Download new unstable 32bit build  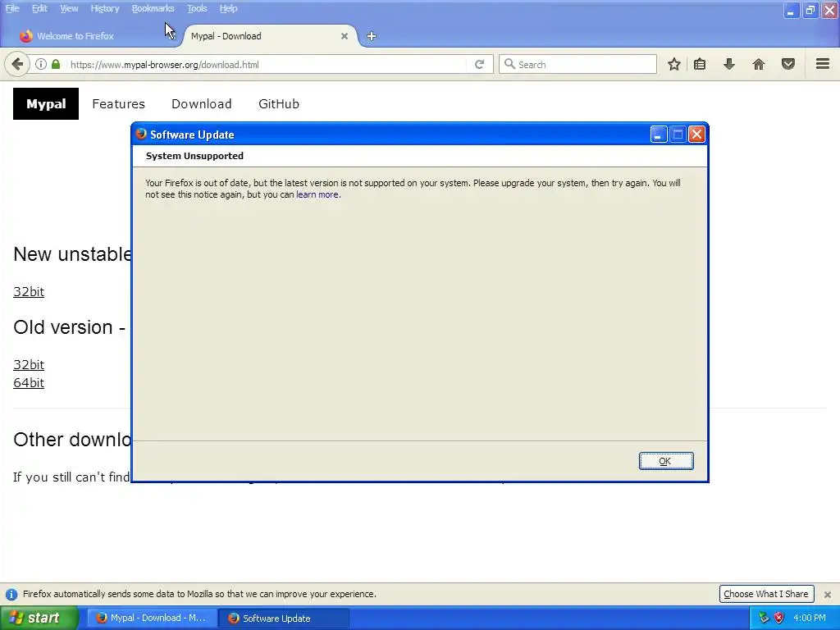[29, 291]
